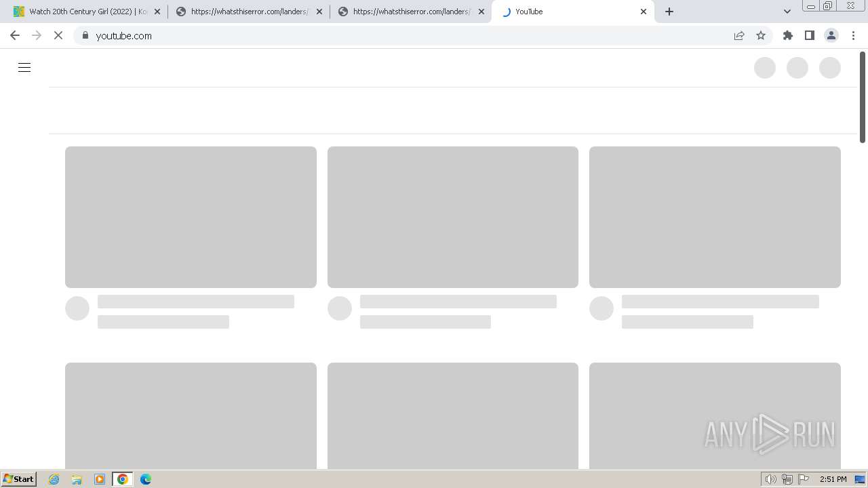Open the Windows Start menu
Image resolution: width=868 pixels, height=488 pixels.
pyautogui.click(x=19, y=479)
